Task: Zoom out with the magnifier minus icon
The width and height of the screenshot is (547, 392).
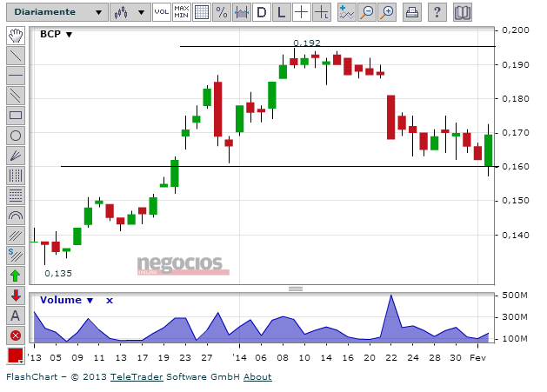Action: [367, 12]
